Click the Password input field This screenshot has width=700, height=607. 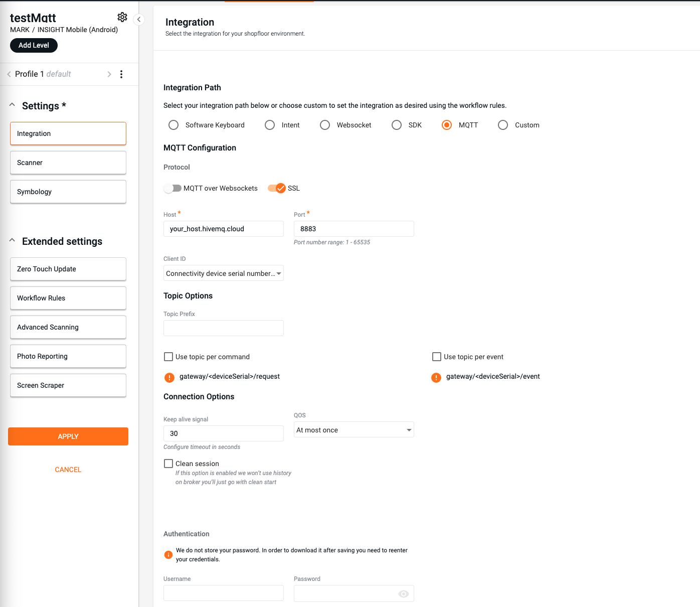coord(354,593)
